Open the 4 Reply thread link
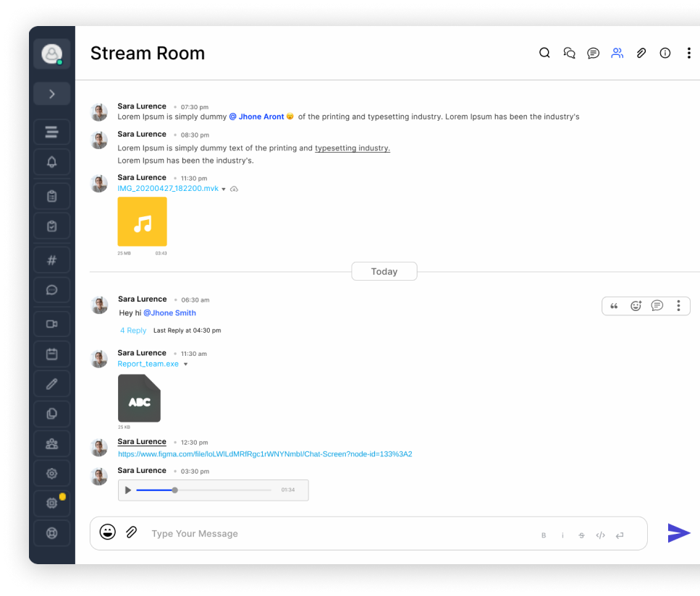700x596 pixels. click(x=133, y=331)
